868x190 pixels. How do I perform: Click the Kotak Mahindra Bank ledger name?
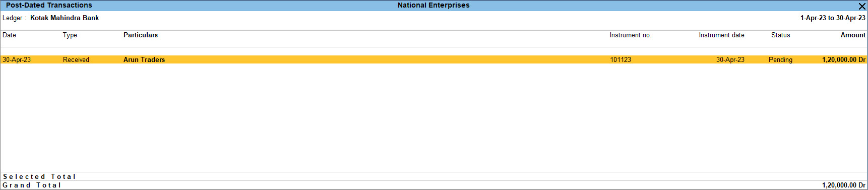(65, 18)
